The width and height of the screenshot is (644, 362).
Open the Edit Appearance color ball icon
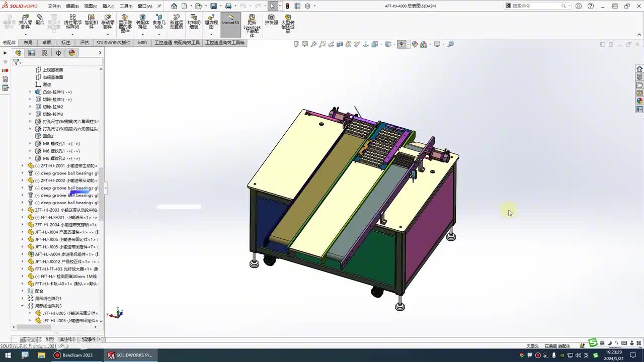click(x=415, y=44)
